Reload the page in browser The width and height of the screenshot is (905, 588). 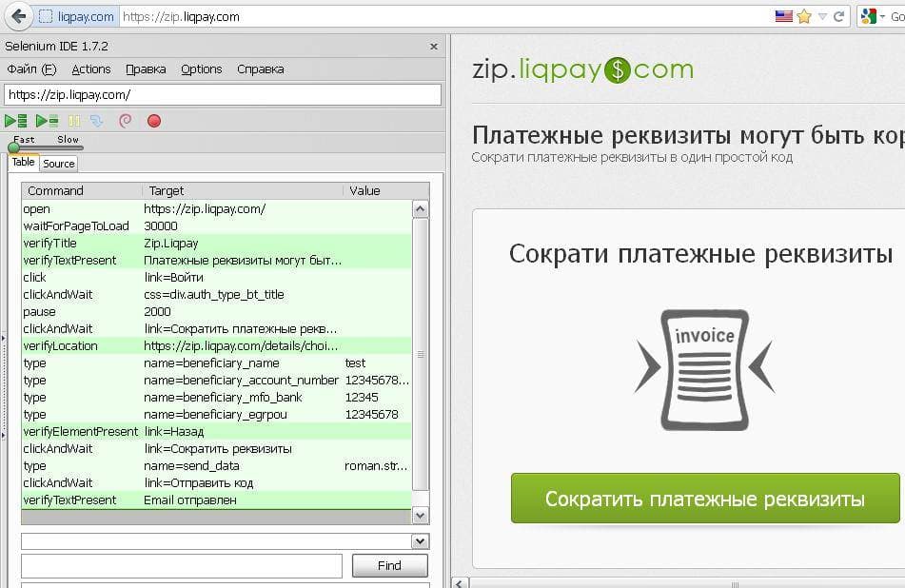pyautogui.click(x=839, y=17)
